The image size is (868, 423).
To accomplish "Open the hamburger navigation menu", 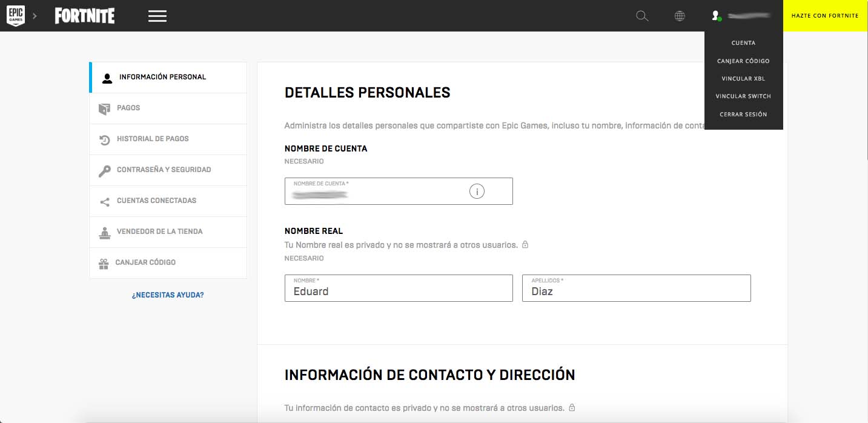I will pyautogui.click(x=157, y=16).
